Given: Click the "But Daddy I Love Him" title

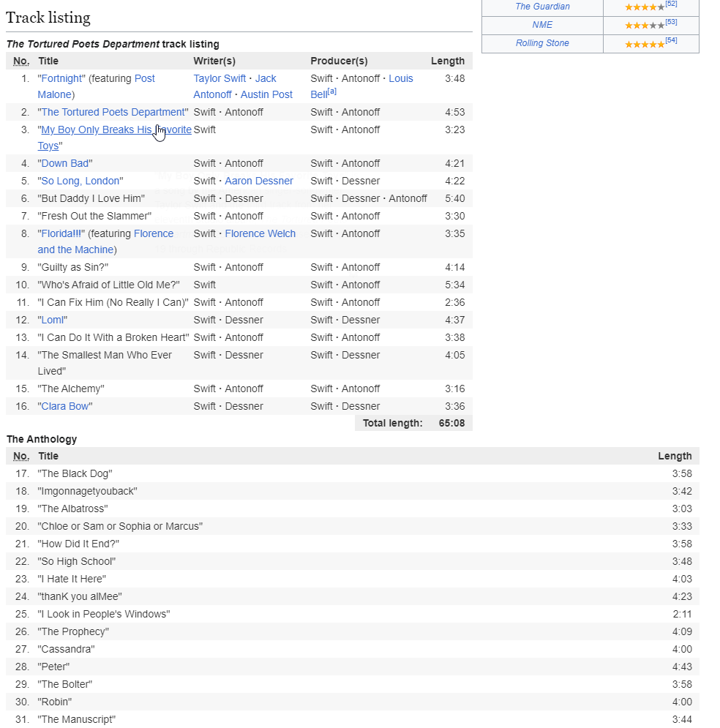Looking at the screenshot, I should tap(91, 199).
